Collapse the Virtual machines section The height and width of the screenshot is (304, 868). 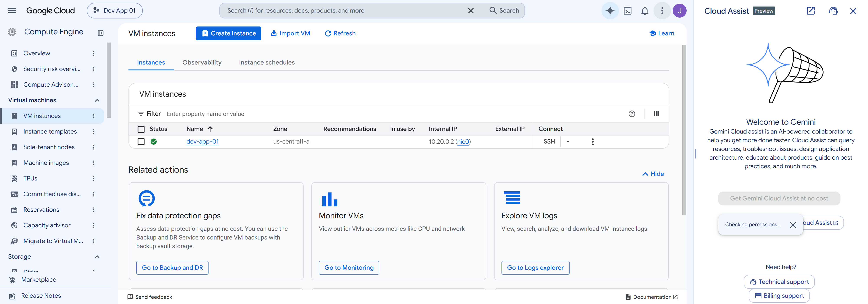pos(97,100)
